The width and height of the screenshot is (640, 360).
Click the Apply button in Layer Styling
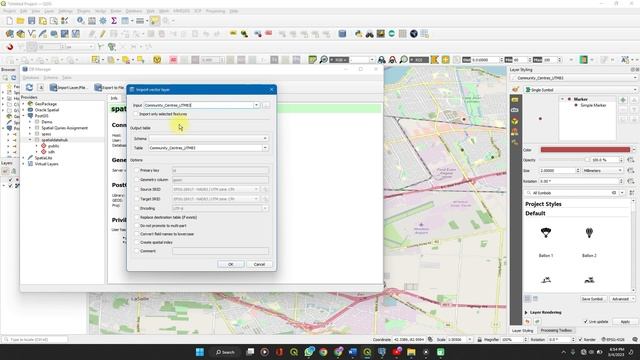coord(625,322)
